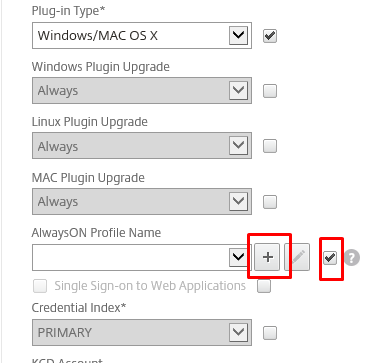
Task: Expand the MAC Plugin Upgrade dropdown arrow
Action: (x=238, y=201)
